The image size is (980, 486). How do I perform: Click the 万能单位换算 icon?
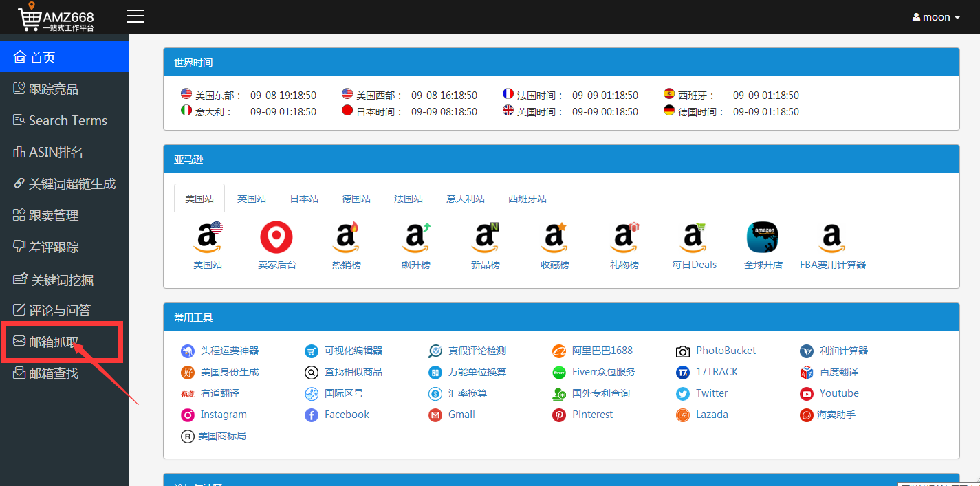(435, 373)
